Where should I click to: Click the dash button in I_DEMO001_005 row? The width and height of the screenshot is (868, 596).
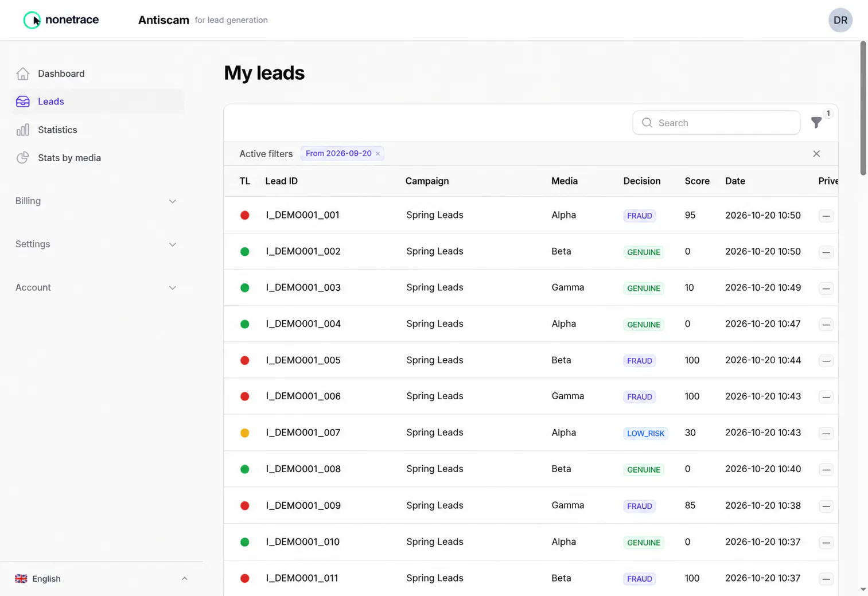click(x=826, y=361)
